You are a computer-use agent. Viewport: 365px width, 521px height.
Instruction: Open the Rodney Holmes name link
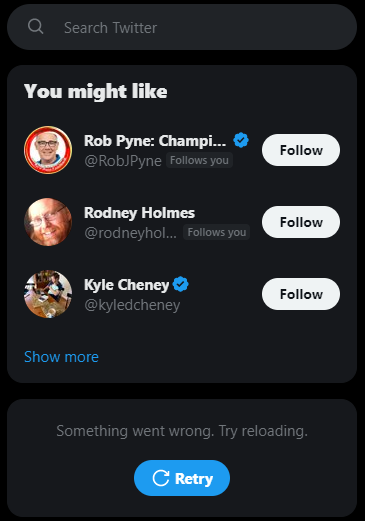click(x=139, y=213)
